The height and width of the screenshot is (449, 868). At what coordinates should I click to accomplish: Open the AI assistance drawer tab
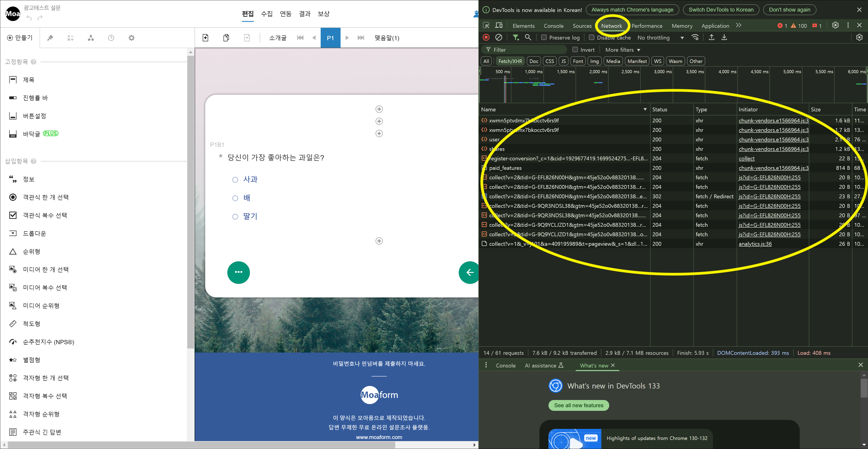coord(544,365)
